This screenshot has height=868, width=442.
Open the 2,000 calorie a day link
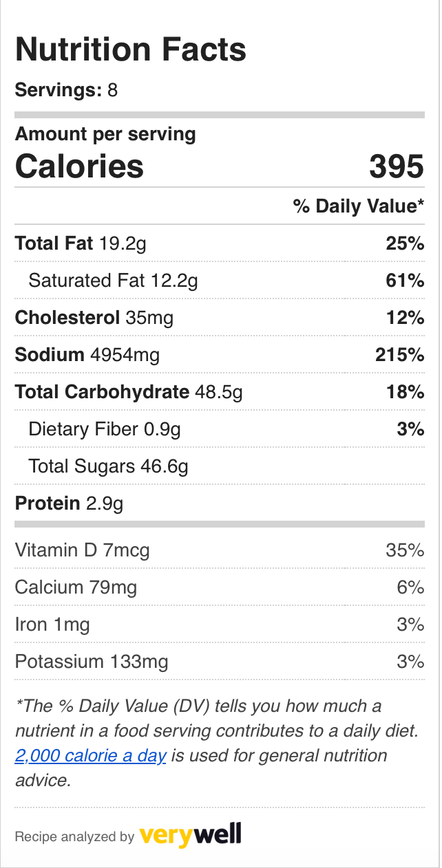tap(90, 756)
